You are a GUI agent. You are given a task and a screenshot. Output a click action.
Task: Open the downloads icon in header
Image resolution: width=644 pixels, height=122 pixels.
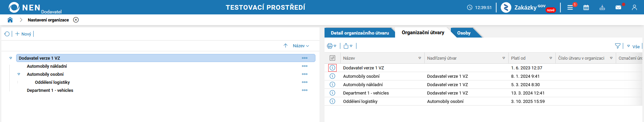pos(602,7)
